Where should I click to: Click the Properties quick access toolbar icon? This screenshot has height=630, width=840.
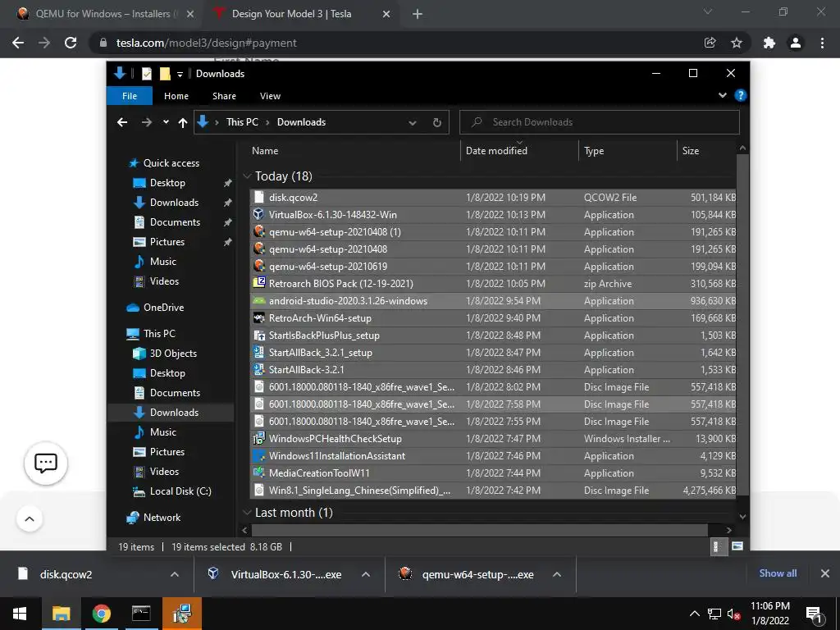[x=146, y=74]
